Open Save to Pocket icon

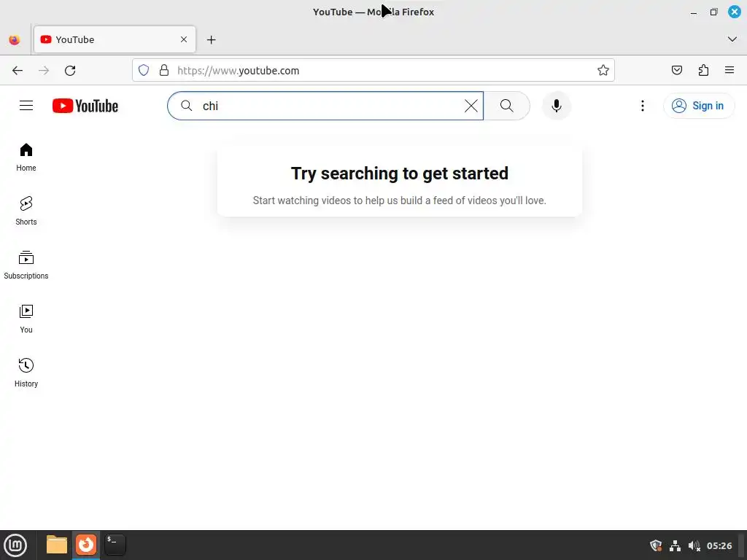tap(677, 71)
